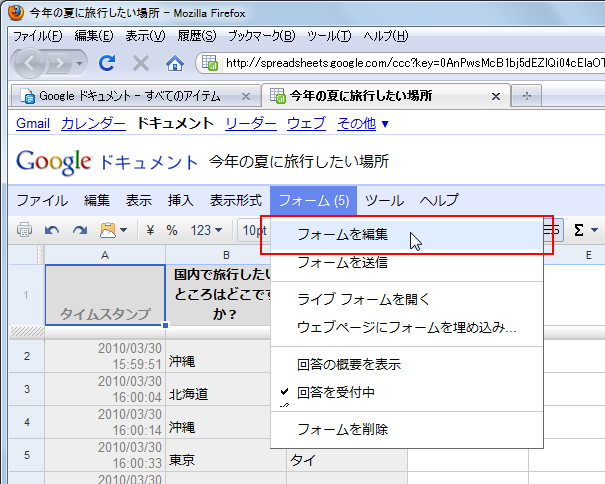Click the spreadsheet site icon in the address bar
The image size is (605, 484).
pyautogui.click(x=210, y=63)
